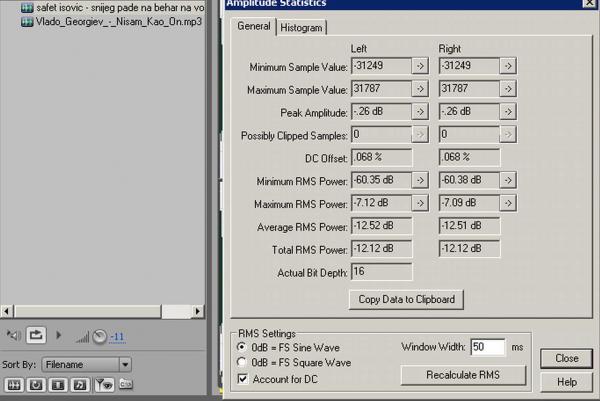600x401 pixels.
Task: Click the full path folder icon
Action: [x=125, y=384]
